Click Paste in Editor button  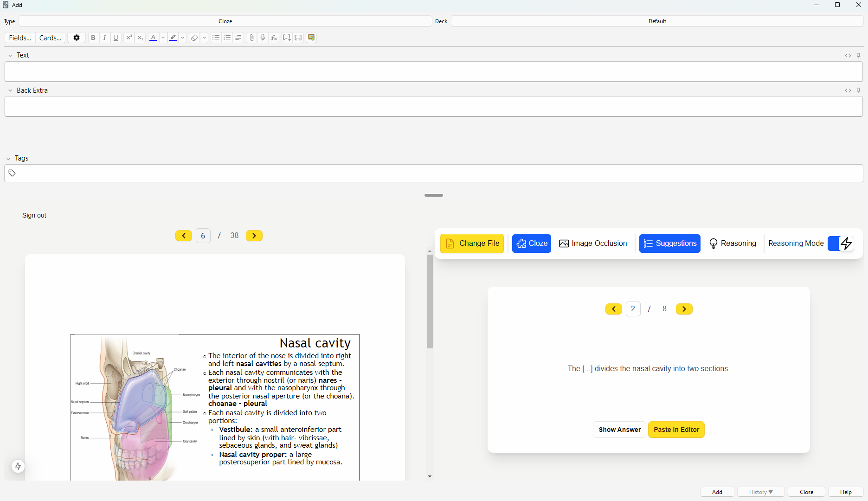click(676, 430)
